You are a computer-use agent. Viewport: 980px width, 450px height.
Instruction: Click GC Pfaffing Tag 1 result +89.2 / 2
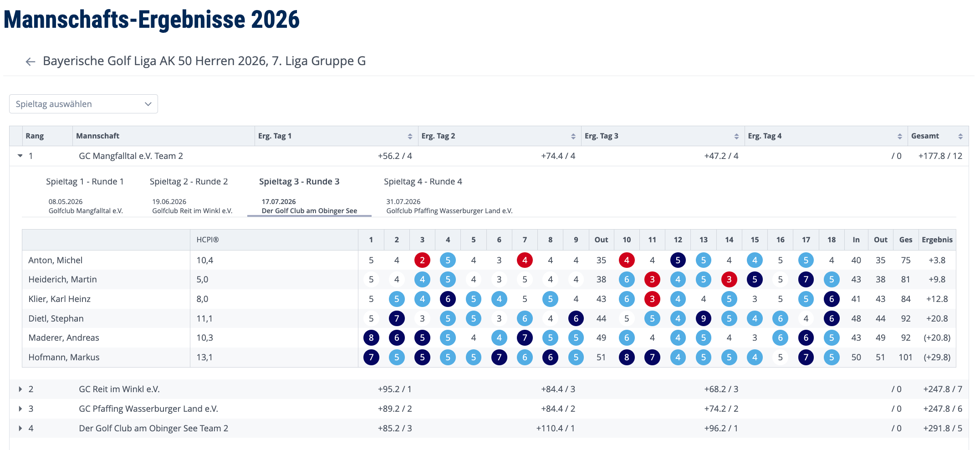(395, 409)
